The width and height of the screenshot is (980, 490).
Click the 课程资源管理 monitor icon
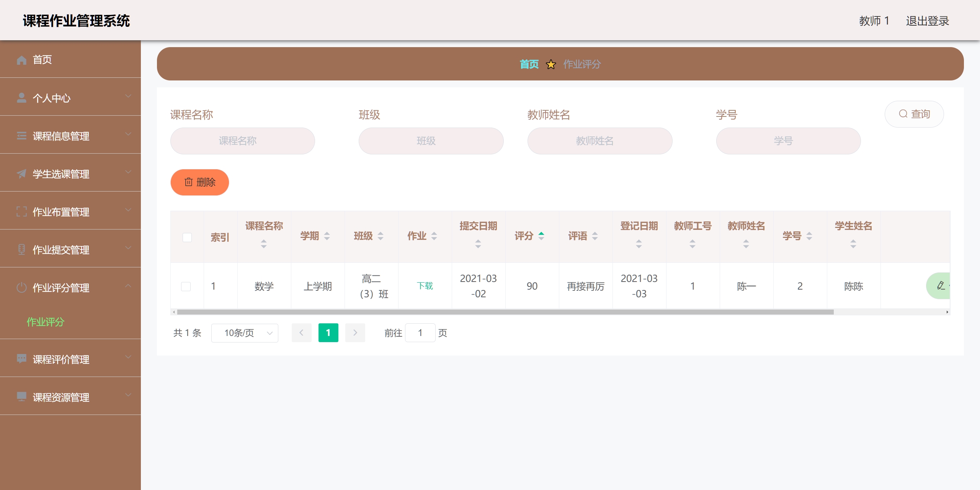tap(21, 397)
